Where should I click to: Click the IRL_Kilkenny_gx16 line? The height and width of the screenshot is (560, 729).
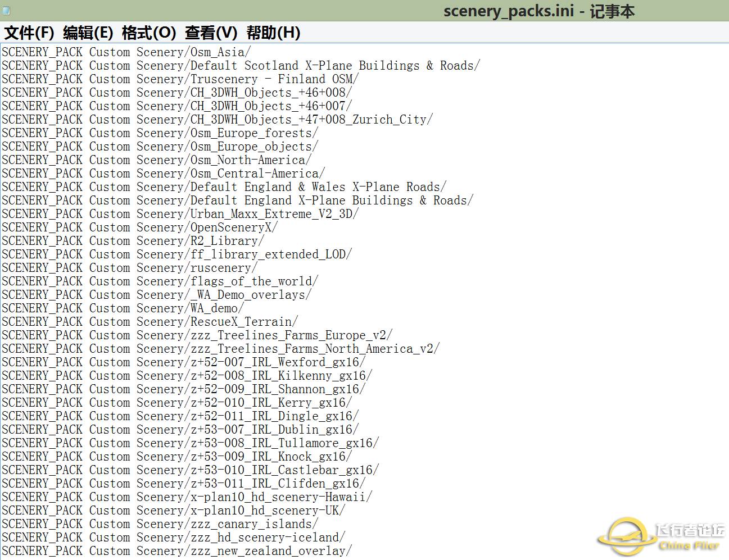coord(187,376)
